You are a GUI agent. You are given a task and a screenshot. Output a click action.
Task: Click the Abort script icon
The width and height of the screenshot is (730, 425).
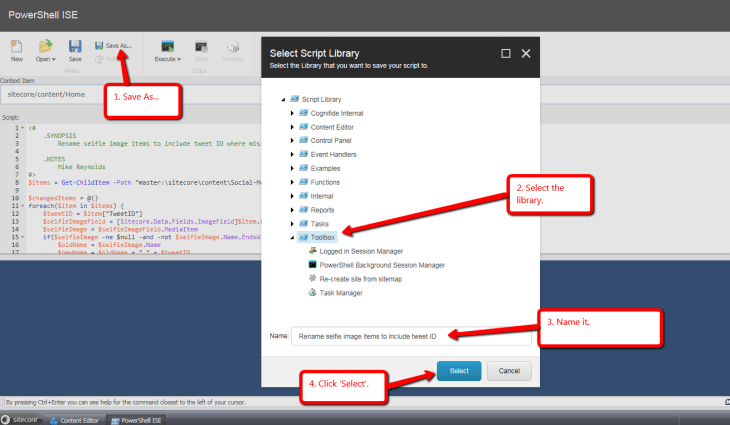tap(201, 47)
